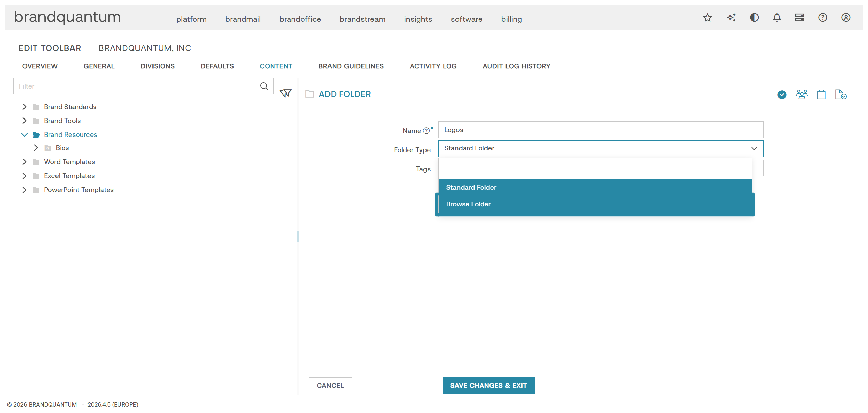Click the search magnifier in the Filter box

point(264,86)
